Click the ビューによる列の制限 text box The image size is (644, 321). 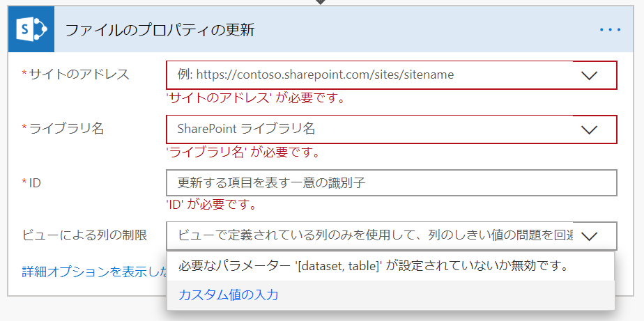(x=392, y=236)
